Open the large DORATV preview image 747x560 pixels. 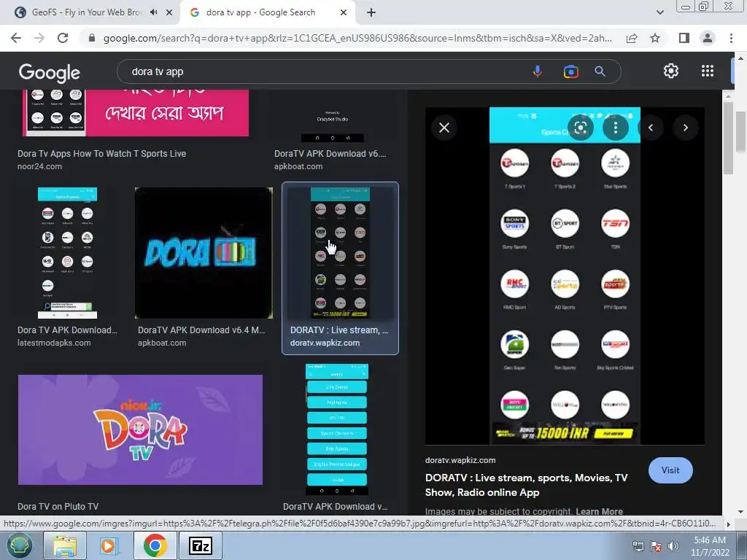point(565,276)
